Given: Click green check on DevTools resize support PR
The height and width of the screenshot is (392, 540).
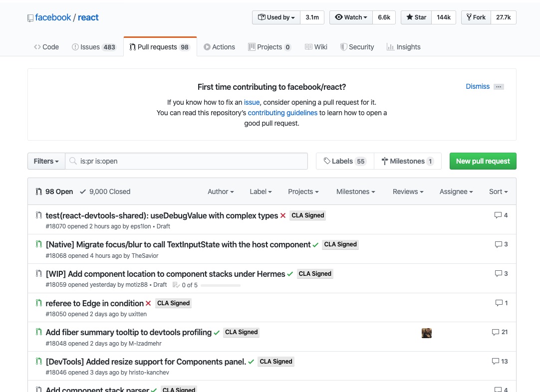Looking at the screenshot, I should click(251, 362).
